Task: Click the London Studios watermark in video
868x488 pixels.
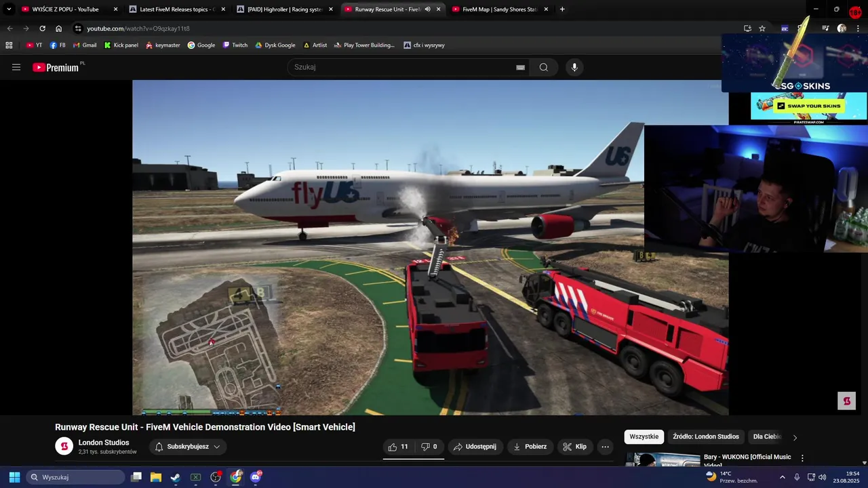Action: [846, 401]
